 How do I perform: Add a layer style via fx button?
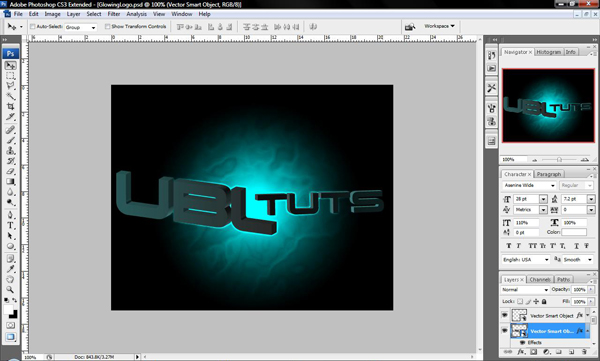tap(521, 351)
